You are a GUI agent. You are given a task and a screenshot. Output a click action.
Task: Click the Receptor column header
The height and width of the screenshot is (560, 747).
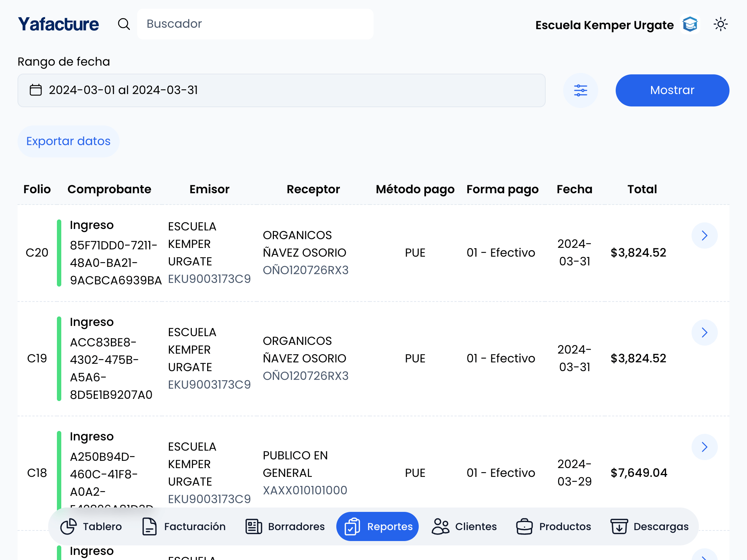[313, 189]
